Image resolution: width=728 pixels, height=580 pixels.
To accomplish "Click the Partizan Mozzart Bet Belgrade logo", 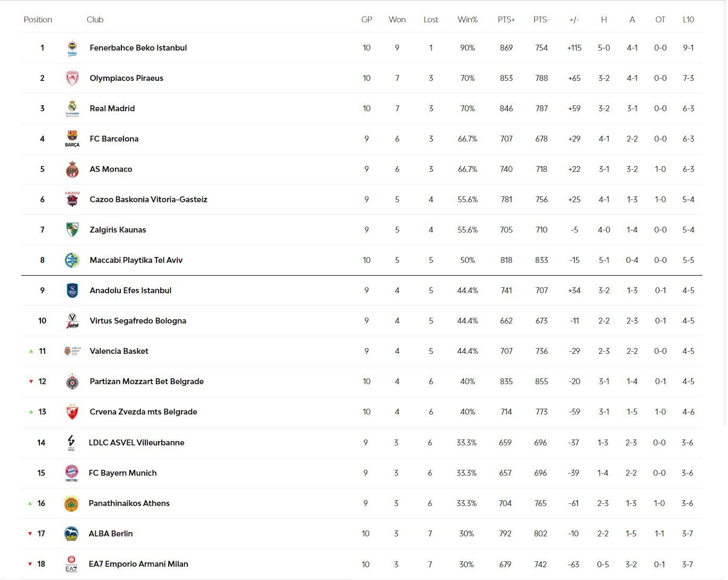I will tap(72, 382).
